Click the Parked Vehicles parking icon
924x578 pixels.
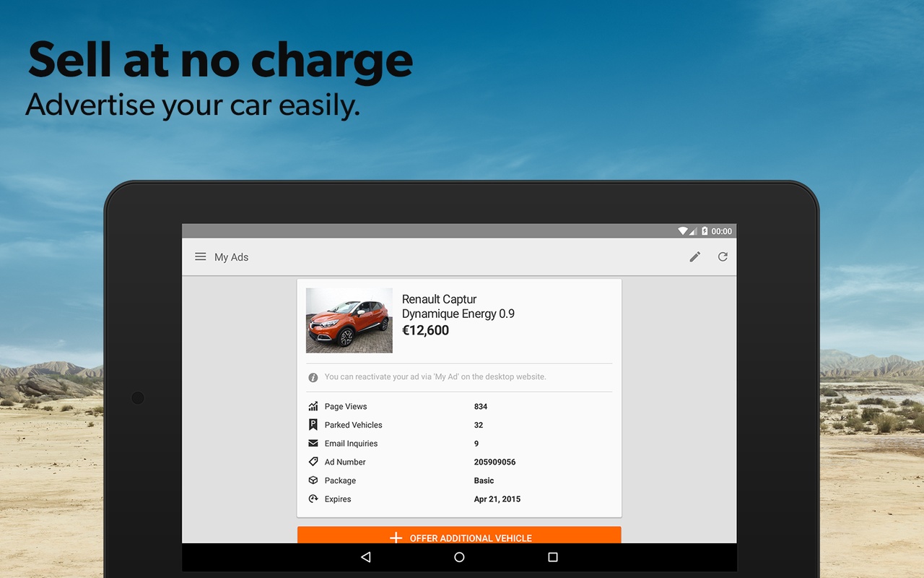click(313, 425)
